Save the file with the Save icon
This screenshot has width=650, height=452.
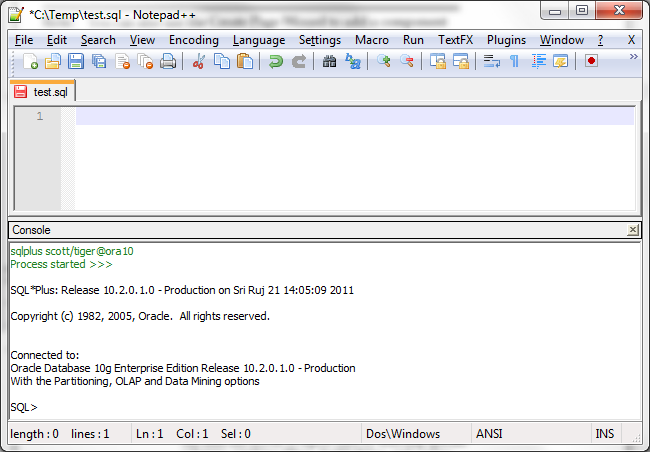pyautogui.click(x=76, y=62)
